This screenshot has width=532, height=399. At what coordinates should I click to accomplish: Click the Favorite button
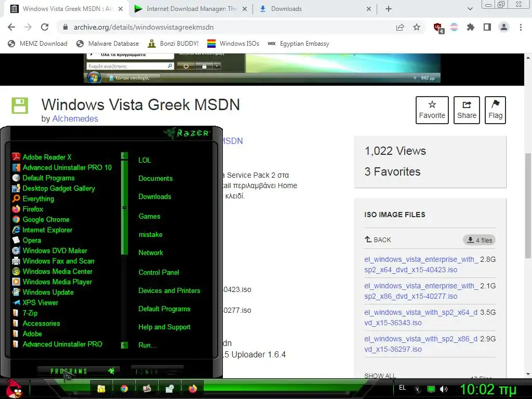(432, 110)
